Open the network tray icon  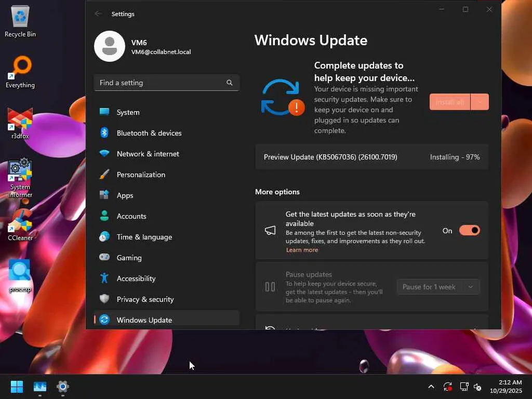[x=464, y=387]
